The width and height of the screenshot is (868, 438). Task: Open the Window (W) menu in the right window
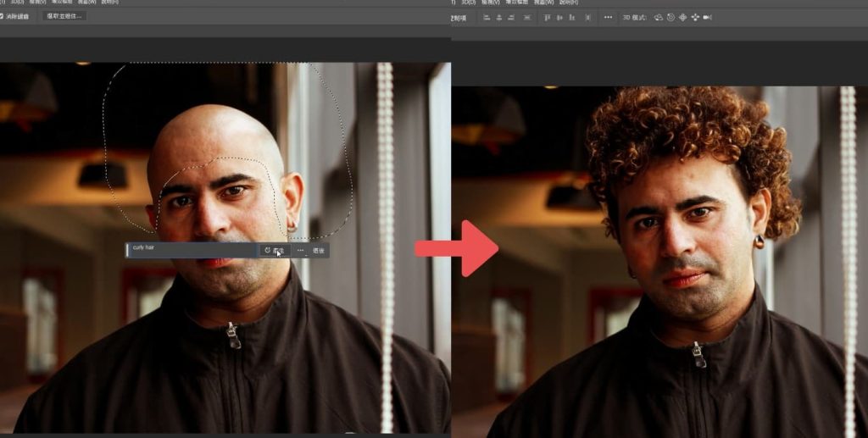tap(543, 3)
